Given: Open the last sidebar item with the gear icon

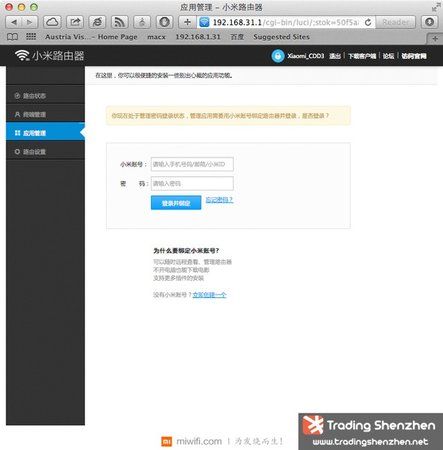Looking at the screenshot, I should pyautogui.click(x=45, y=152).
